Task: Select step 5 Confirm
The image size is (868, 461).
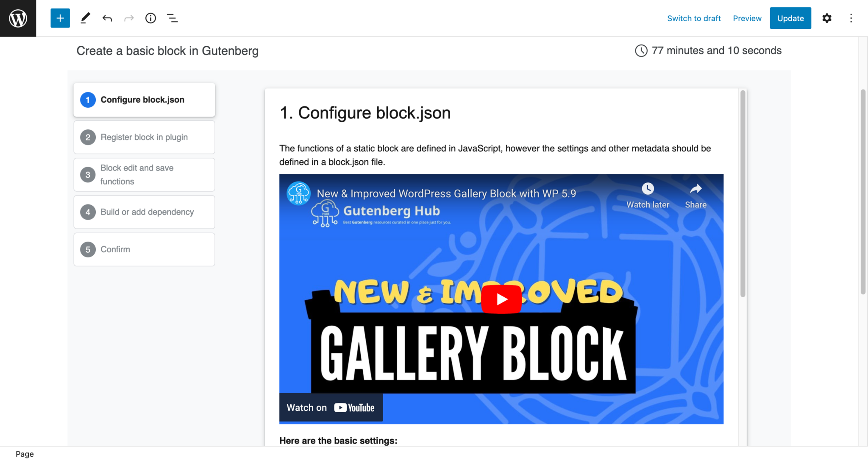Action: pos(144,249)
